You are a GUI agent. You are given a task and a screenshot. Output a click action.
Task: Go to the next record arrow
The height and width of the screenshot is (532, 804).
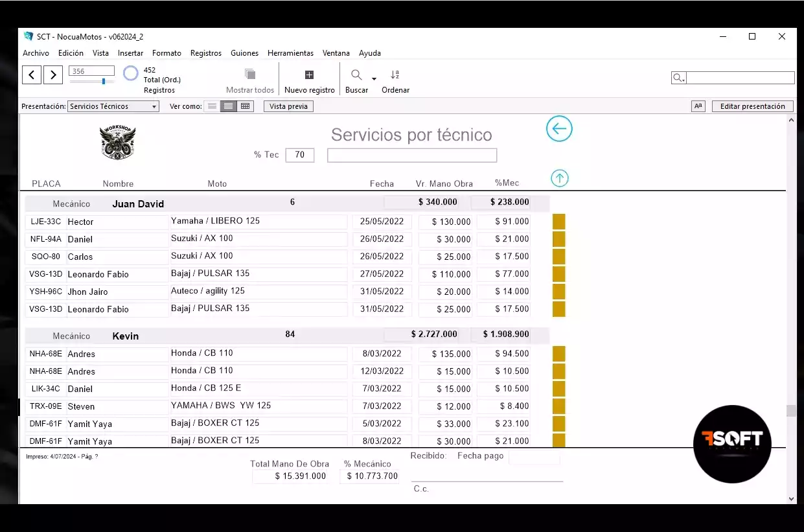pos(53,75)
